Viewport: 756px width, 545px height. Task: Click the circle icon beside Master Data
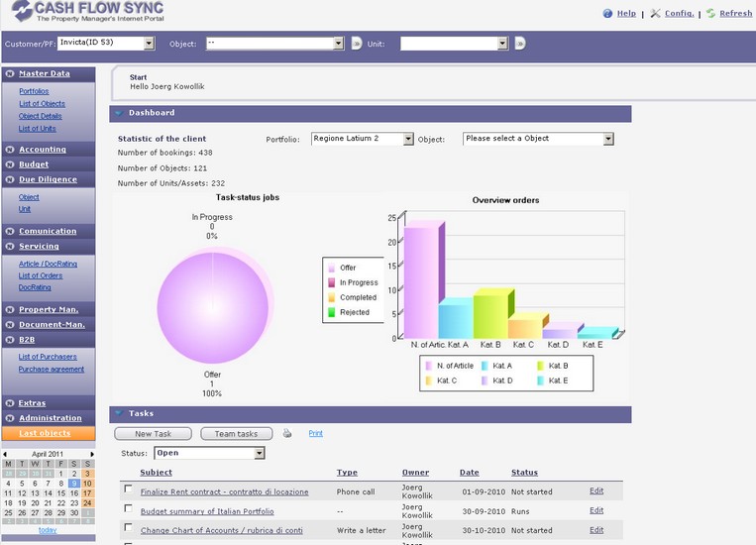[10, 73]
